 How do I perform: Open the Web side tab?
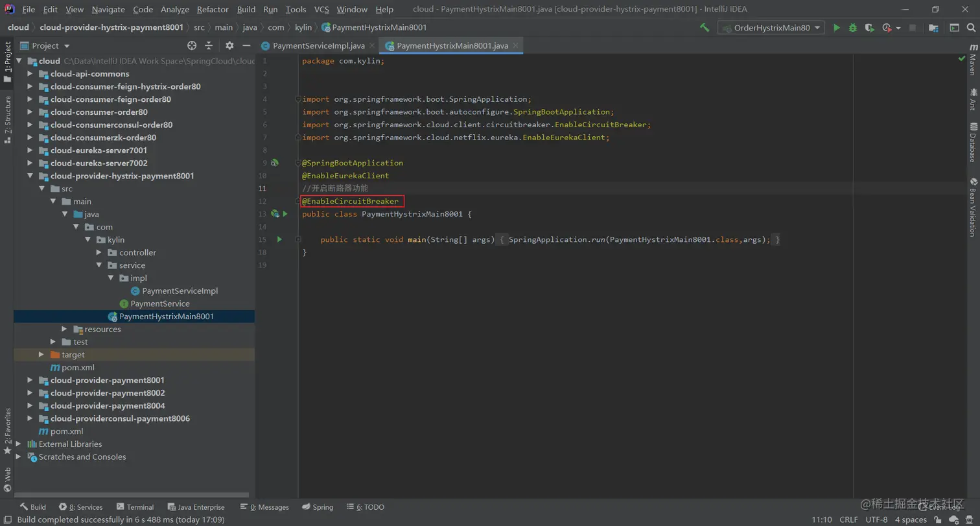(x=7, y=479)
